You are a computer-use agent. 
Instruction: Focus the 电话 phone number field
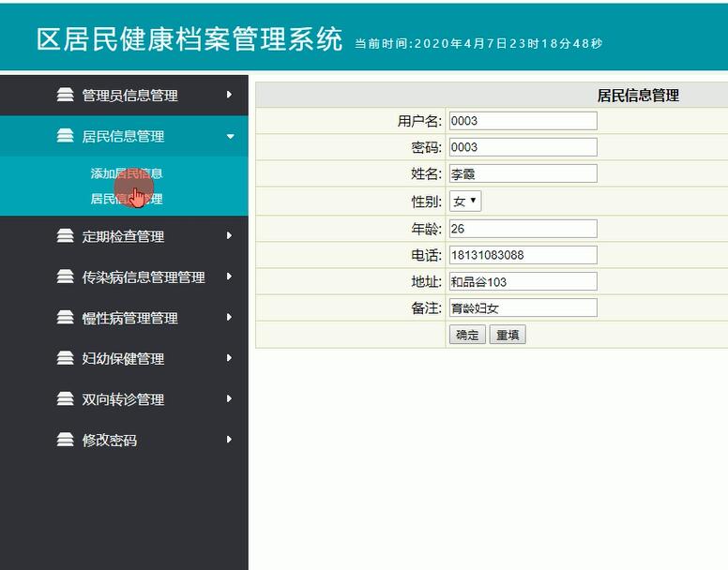click(523, 255)
